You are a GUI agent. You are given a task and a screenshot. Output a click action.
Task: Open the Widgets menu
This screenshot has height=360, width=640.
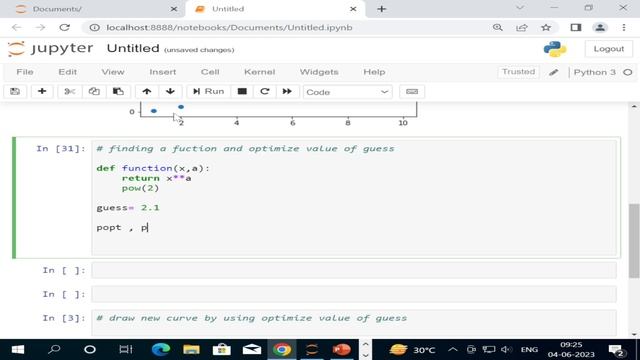pos(319,72)
